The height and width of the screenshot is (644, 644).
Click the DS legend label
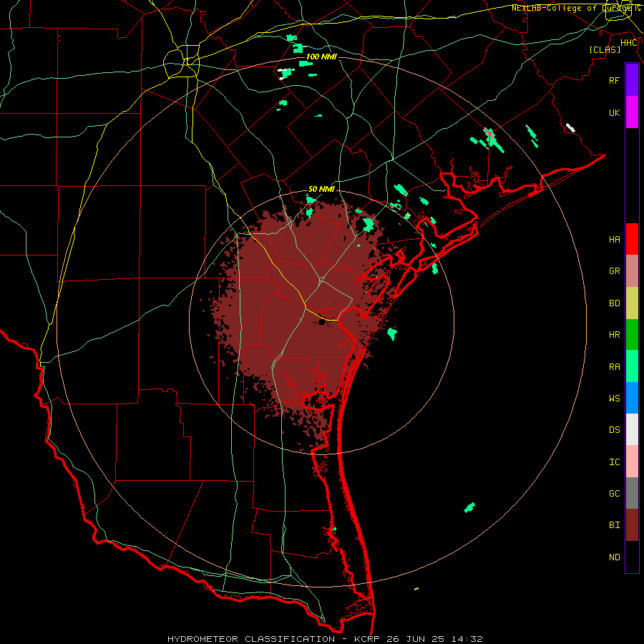point(614,430)
